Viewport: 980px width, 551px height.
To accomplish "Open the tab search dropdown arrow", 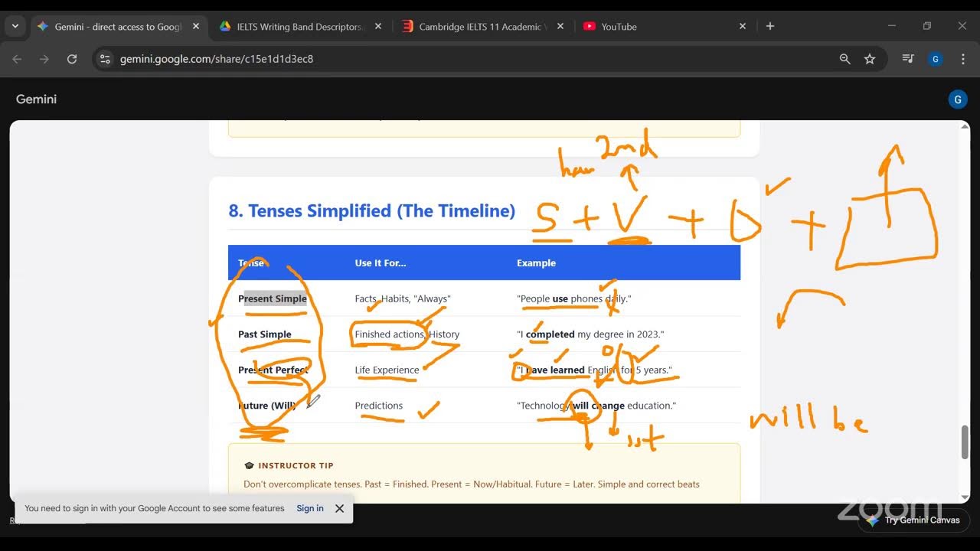I will click(15, 26).
